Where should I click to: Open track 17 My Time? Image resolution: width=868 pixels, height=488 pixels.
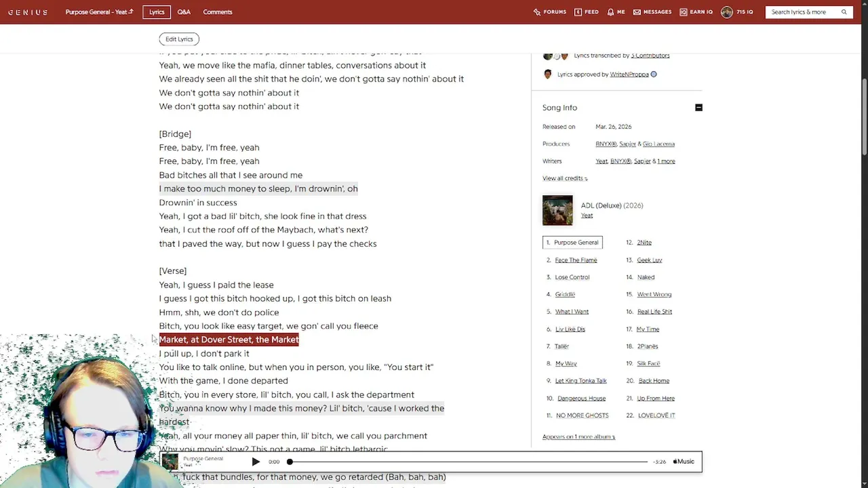tap(648, 329)
